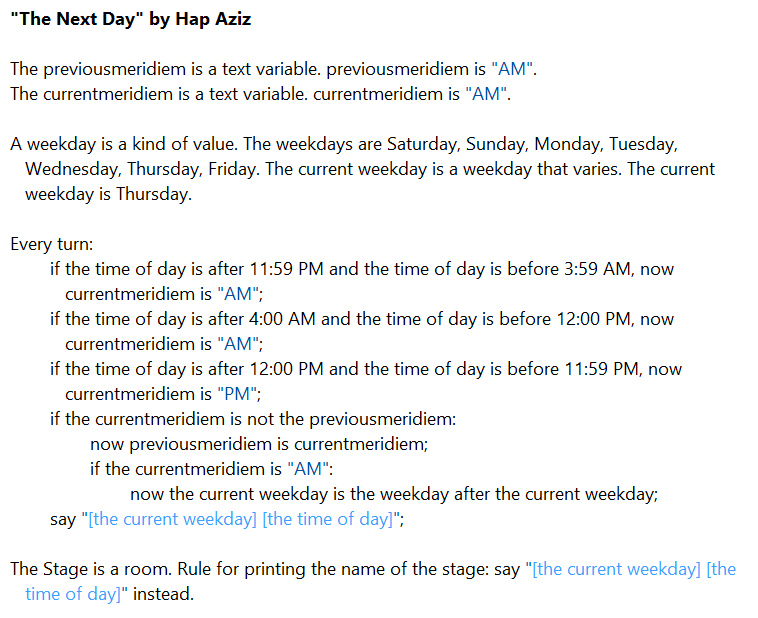Click "if the currentmeridiem is not the previousmeridiem:"

coord(253,419)
